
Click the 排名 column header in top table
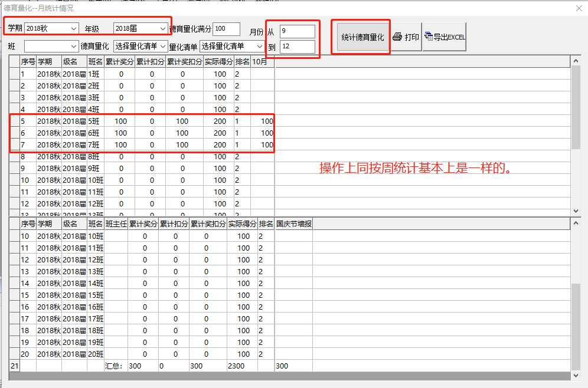[x=242, y=62]
